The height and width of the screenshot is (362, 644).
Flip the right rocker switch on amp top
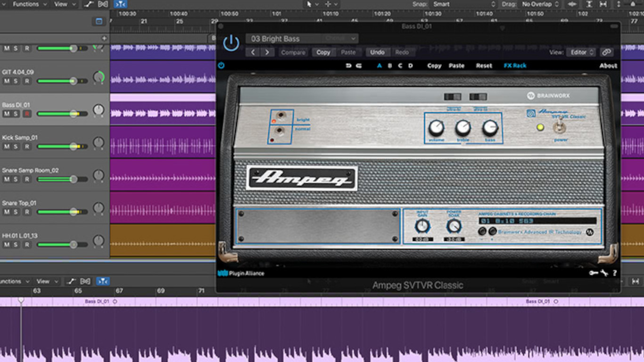[x=478, y=97]
